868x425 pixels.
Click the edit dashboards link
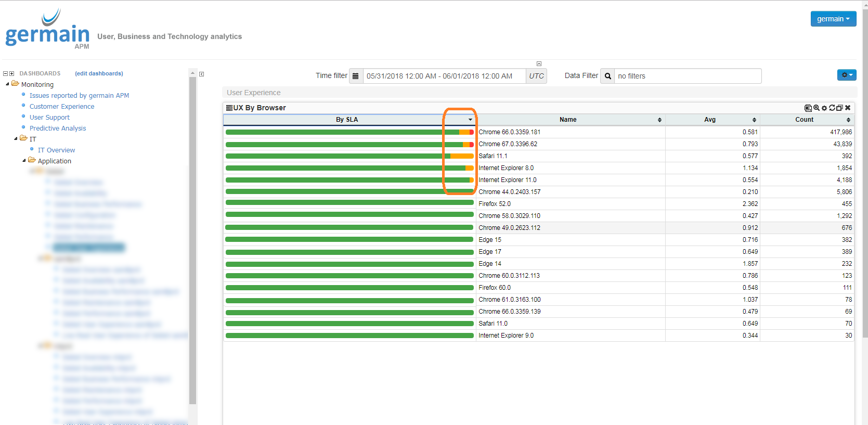(99, 73)
